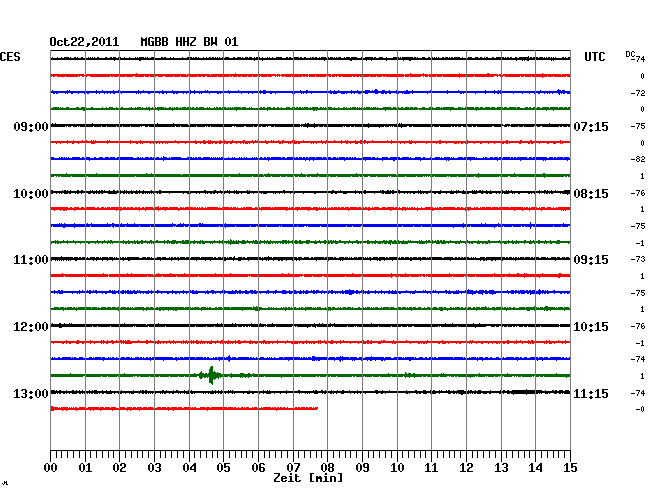Click minute tick label "02" on x-axis
Image resolution: width=650 pixels, height=494 pixels.
click(x=119, y=468)
